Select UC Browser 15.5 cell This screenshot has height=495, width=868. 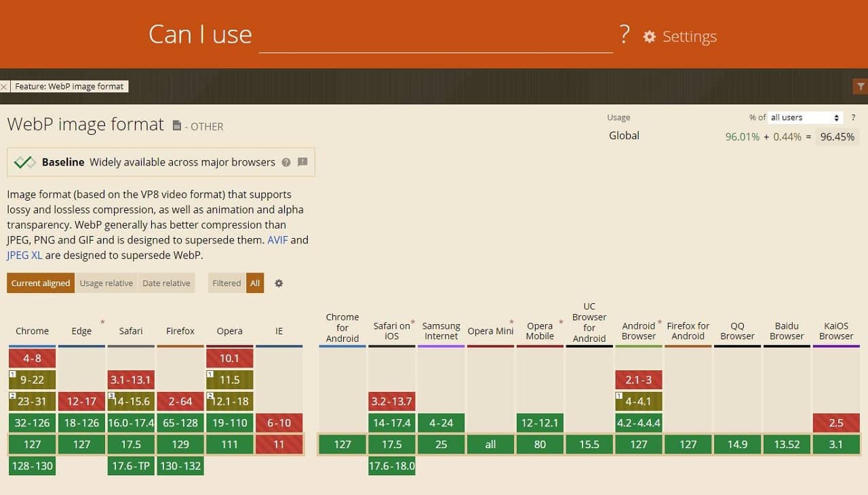(589, 444)
